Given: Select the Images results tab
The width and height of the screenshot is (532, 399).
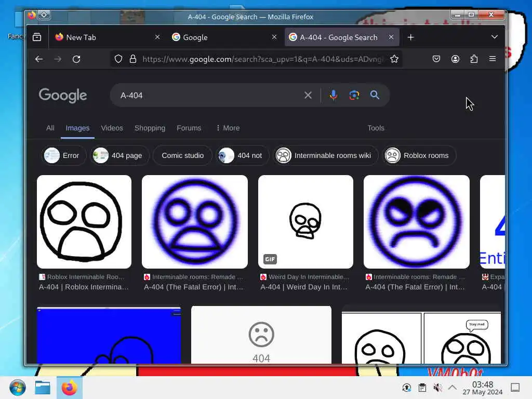Looking at the screenshot, I should (78, 128).
